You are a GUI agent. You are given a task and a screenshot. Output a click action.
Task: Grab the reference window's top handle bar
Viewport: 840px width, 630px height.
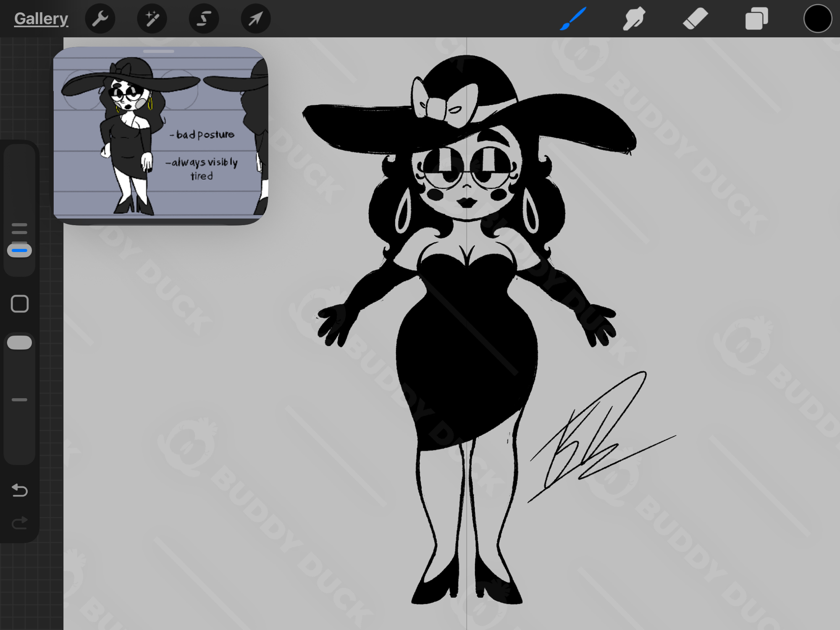(158, 51)
